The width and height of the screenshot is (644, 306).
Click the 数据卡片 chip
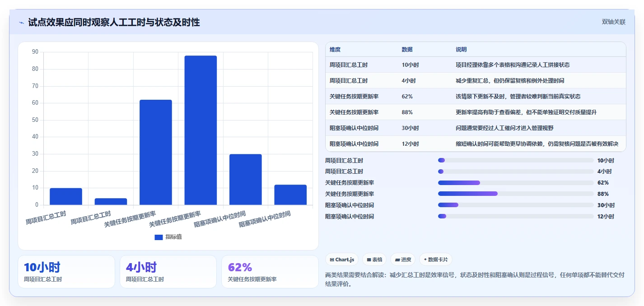click(435, 260)
